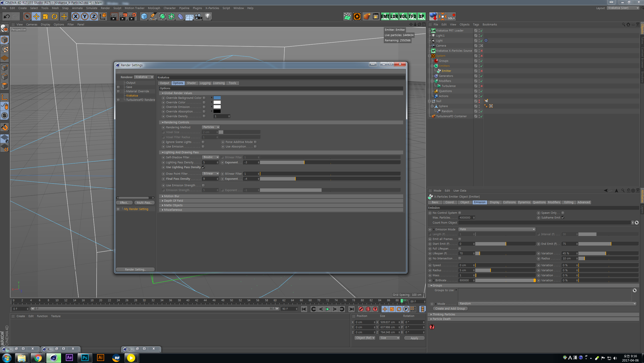Open the Simulate menu
This screenshot has height=363, width=644.
tap(92, 8)
